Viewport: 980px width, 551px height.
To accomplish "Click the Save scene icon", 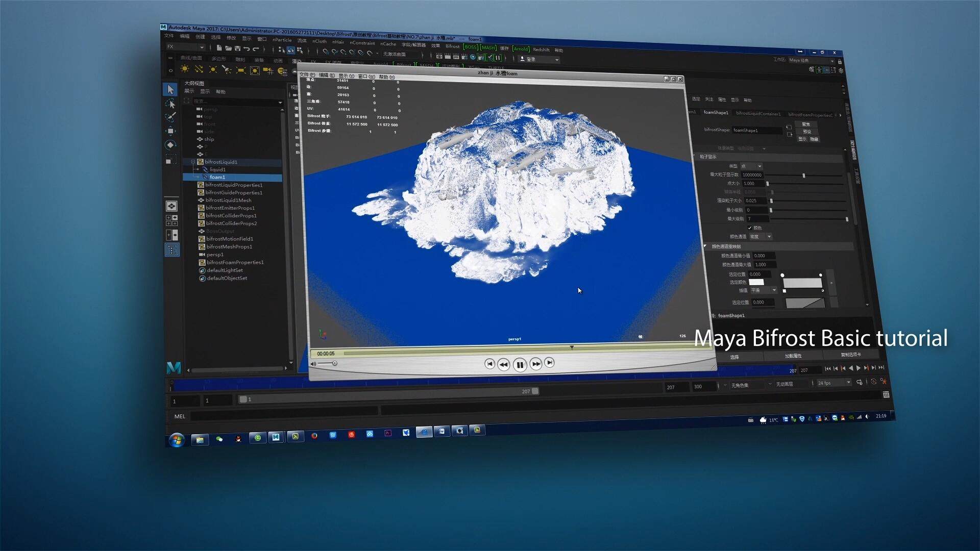I will [x=237, y=48].
